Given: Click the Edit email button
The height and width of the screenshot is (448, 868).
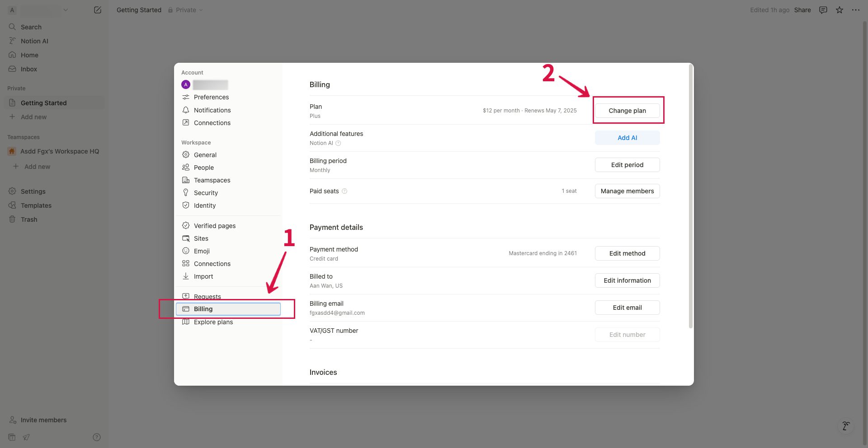Looking at the screenshot, I should pyautogui.click(x=627, y=308).
